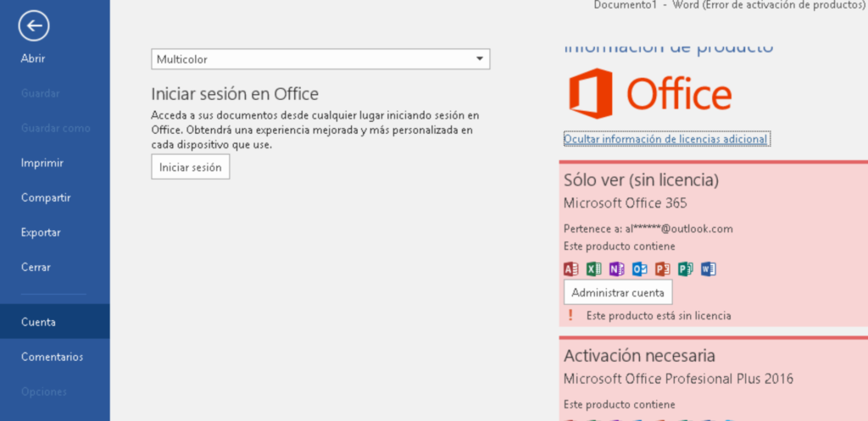Click Ocultar información de licencias adicional link
Image resolution: width=868 pixels, height=421 pixels.
point(665,139)
